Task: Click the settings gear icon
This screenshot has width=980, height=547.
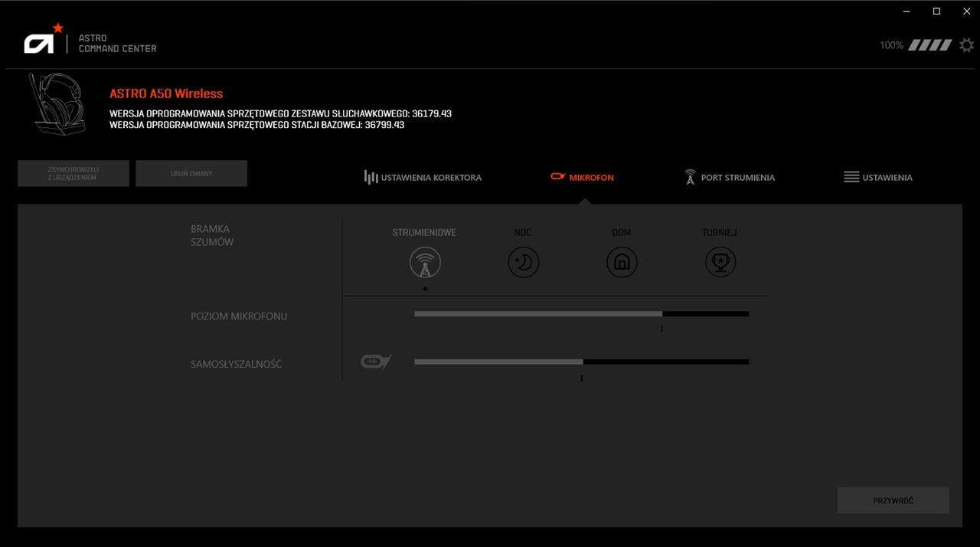Action: tap(966, 45)
